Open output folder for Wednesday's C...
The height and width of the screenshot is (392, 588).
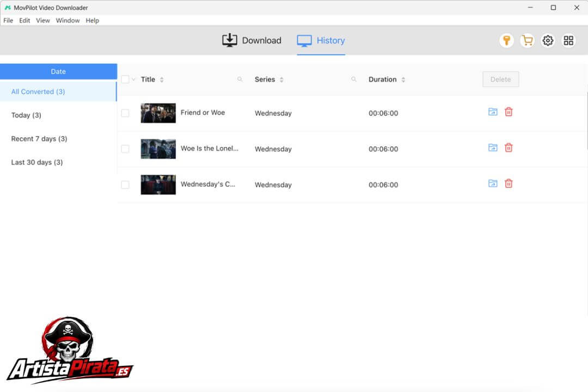point(493,183)
